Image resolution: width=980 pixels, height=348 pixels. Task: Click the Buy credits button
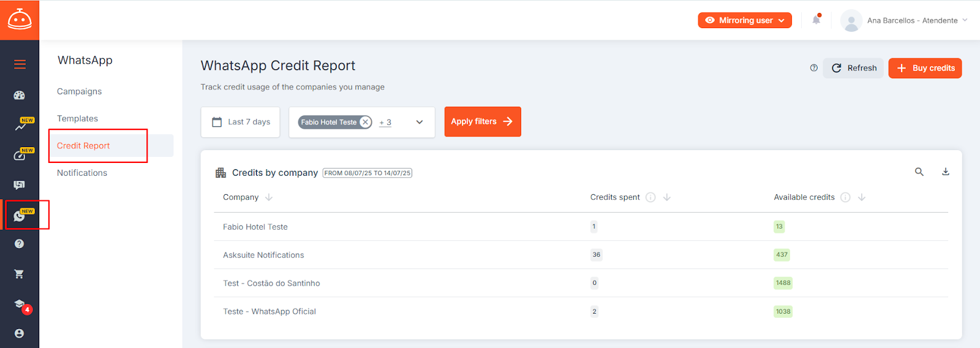click(x=925, y=68)
